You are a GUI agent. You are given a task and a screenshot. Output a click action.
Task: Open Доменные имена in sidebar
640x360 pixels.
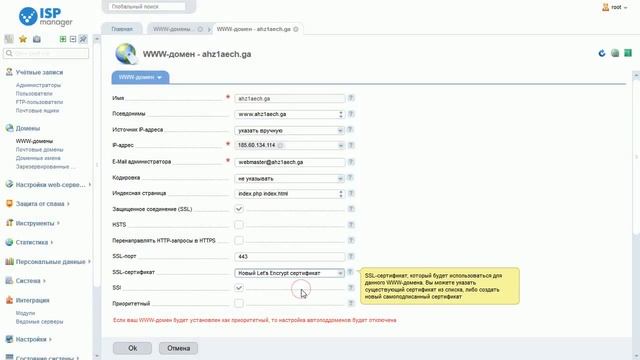click(38, 158)
